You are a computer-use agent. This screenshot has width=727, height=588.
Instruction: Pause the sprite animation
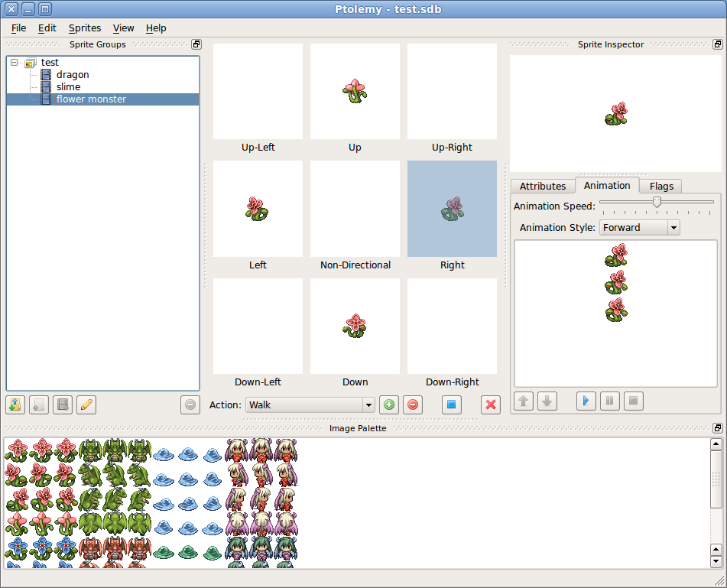pyautogui.click(x=610, y=401)
